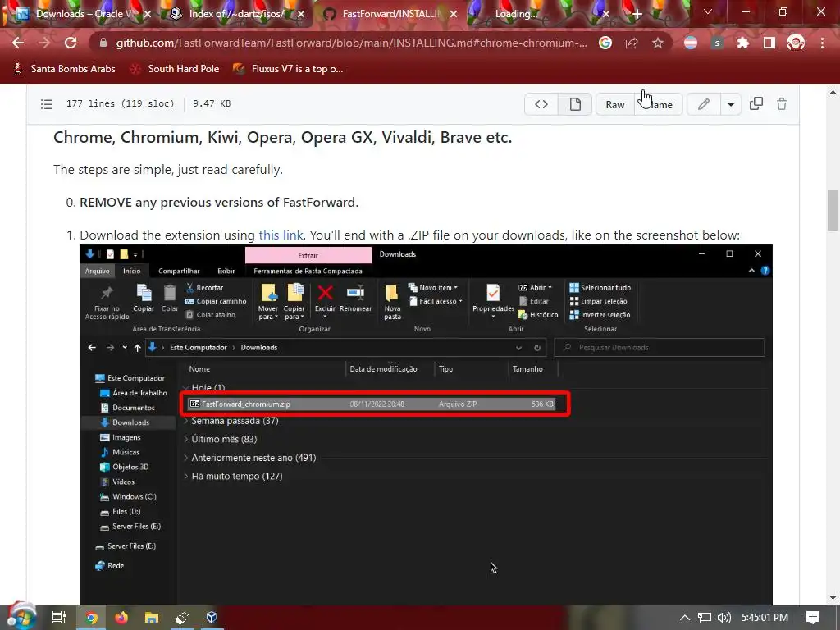The height and width of the screenshot is (630, 840).
Task: Go back with the browser back arrow
Action: click(x=18, y=43)
